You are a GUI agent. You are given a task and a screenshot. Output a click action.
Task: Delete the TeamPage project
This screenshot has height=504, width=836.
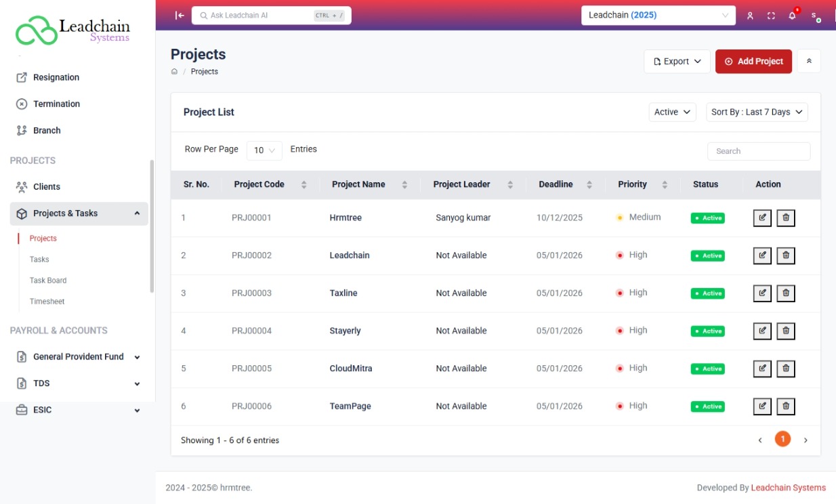click(x=786, y=406)
